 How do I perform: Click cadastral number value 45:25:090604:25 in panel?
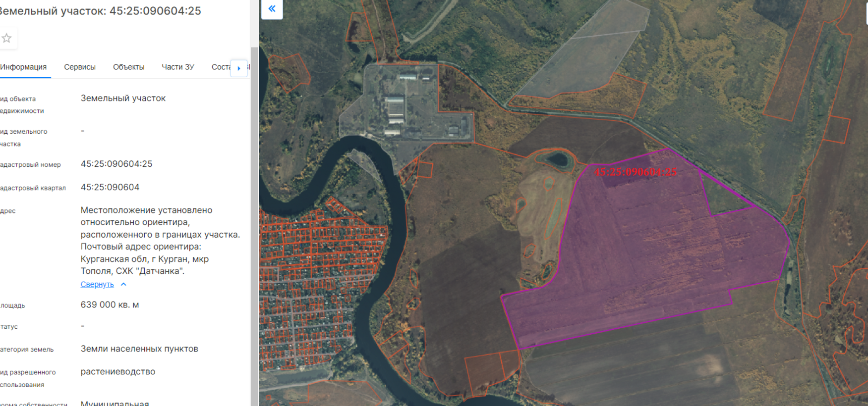116,164
